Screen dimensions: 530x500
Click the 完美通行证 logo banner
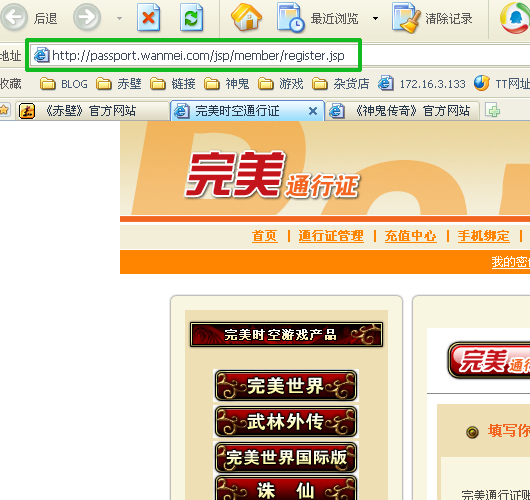tap(271, 175)
